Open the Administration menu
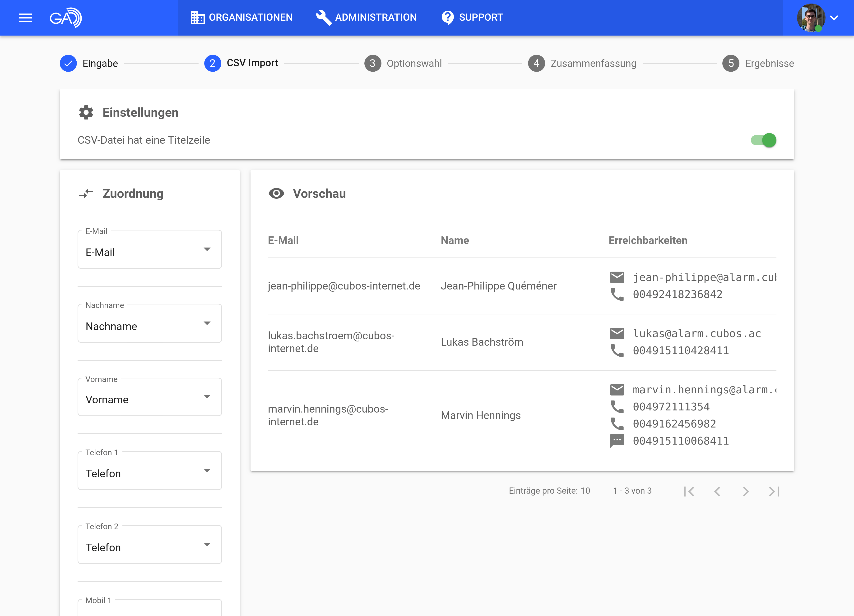The image size is (854, 616). point(366,17)
